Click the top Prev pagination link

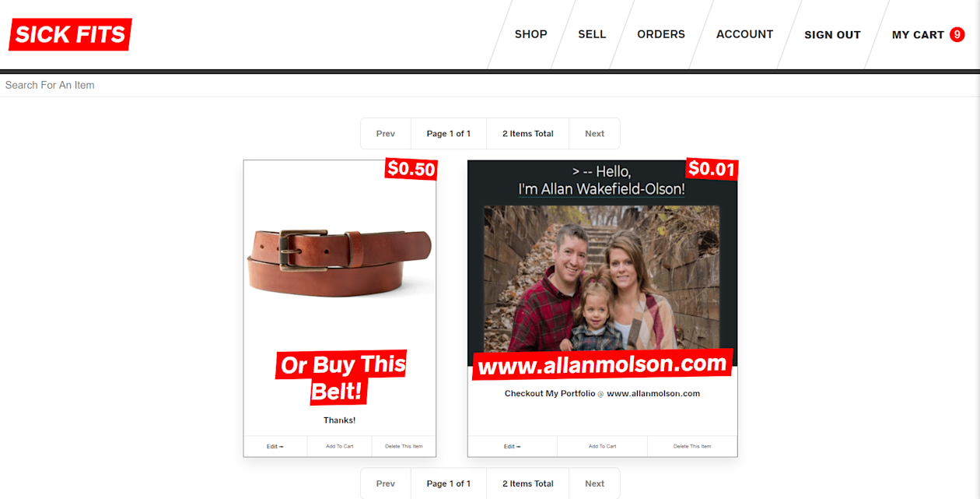tap(386, 134)
